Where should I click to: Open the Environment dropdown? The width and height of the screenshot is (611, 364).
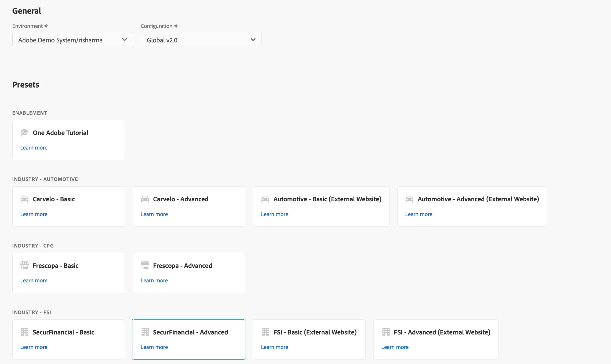[x=73, y=40]
